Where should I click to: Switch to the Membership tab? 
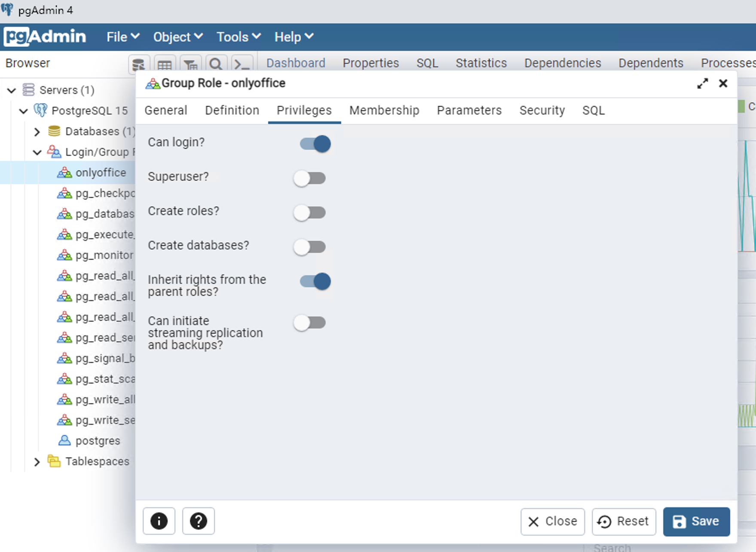coord(384,110)
